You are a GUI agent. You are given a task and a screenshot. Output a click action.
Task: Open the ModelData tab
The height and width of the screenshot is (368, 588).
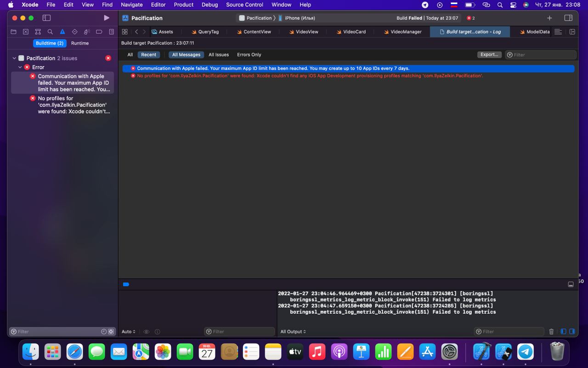pyautogui.click(x=535, y=32)
